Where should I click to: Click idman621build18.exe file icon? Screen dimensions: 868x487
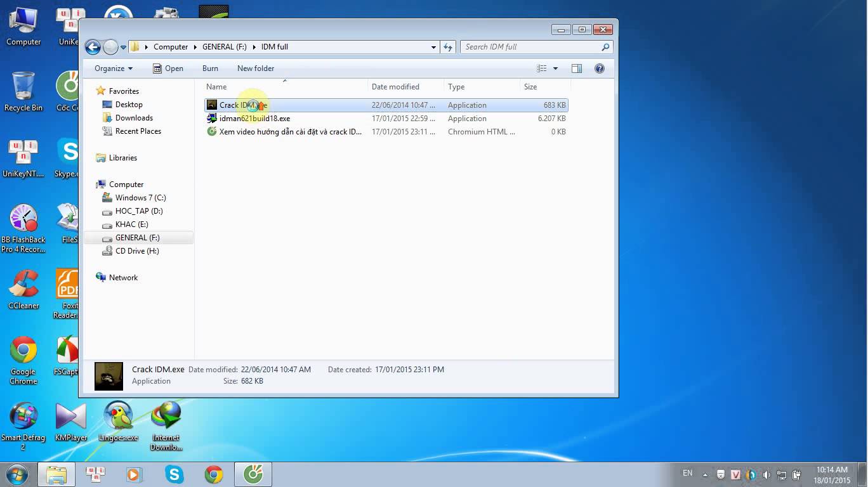coord(212,119)
